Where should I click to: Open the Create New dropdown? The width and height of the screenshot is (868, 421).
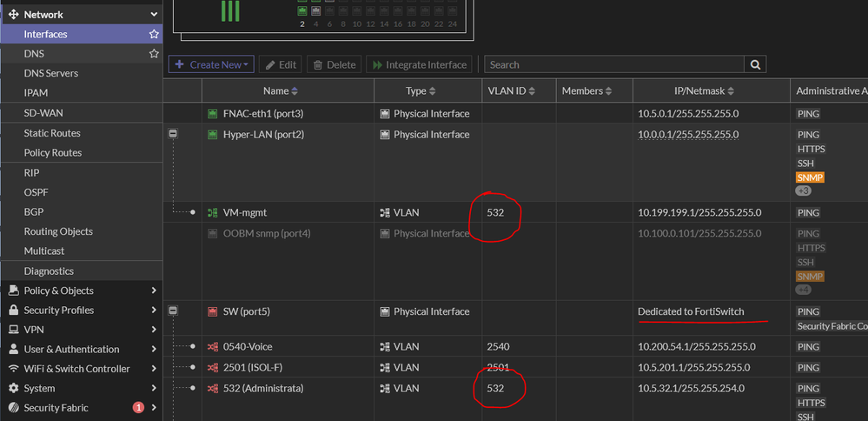[x=211, y=65]
